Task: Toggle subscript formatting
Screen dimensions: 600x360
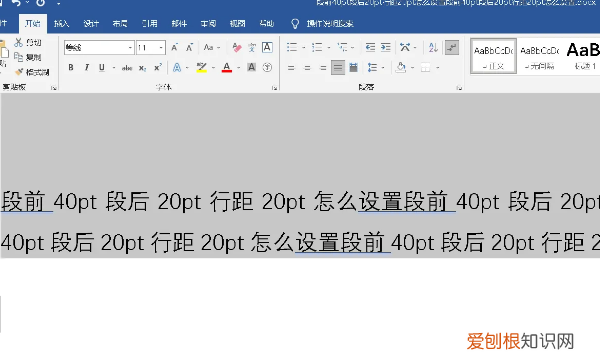Action: click(x=142, y=68)
